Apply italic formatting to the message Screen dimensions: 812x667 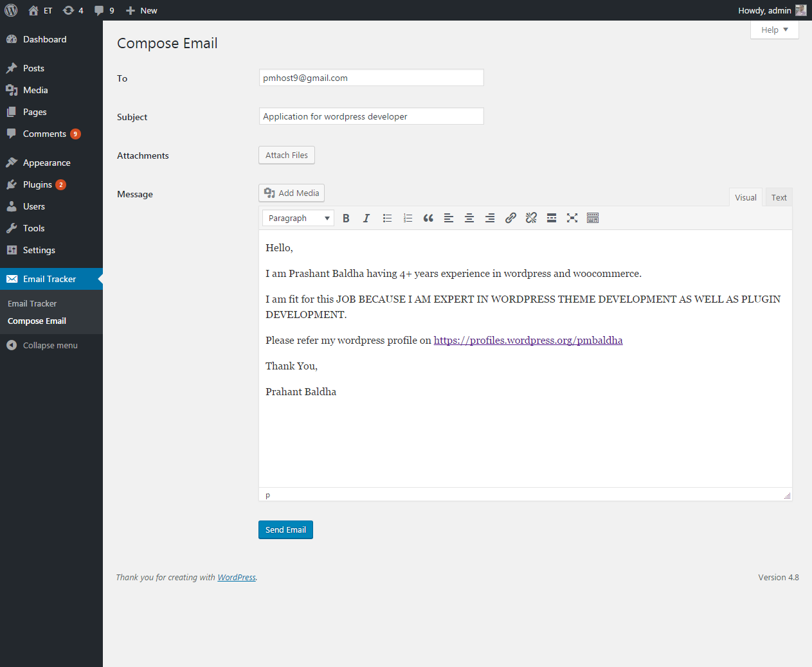(366, 218)
